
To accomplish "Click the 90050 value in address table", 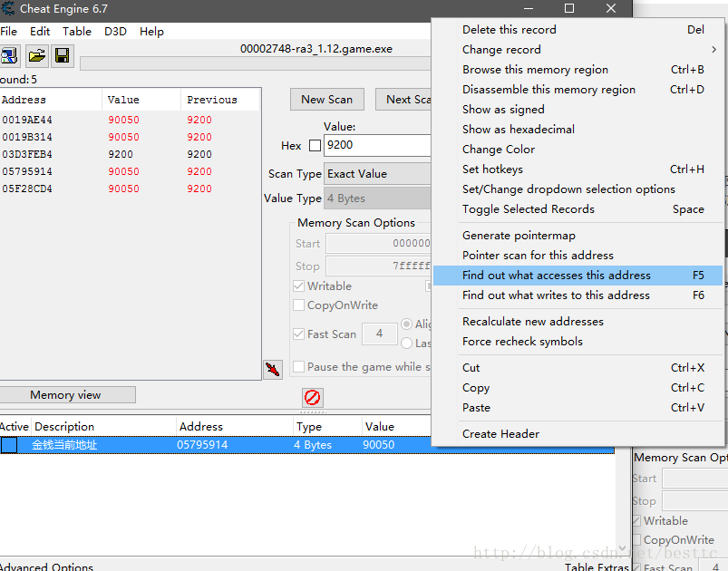I will click(x=378, y=445).
